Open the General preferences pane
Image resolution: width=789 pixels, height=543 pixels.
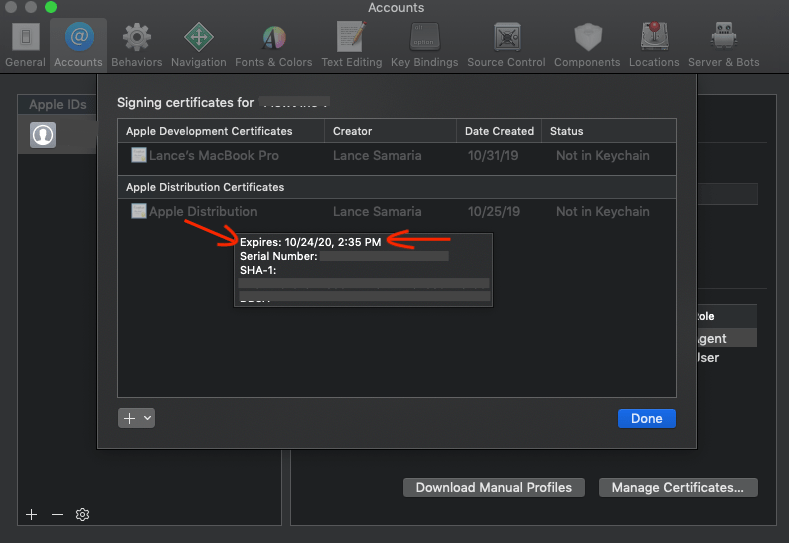(25, 44)
